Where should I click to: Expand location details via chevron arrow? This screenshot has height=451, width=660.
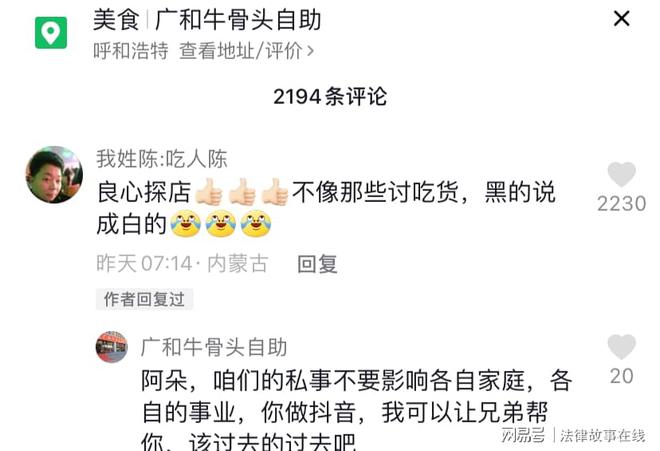coord(310,51)
